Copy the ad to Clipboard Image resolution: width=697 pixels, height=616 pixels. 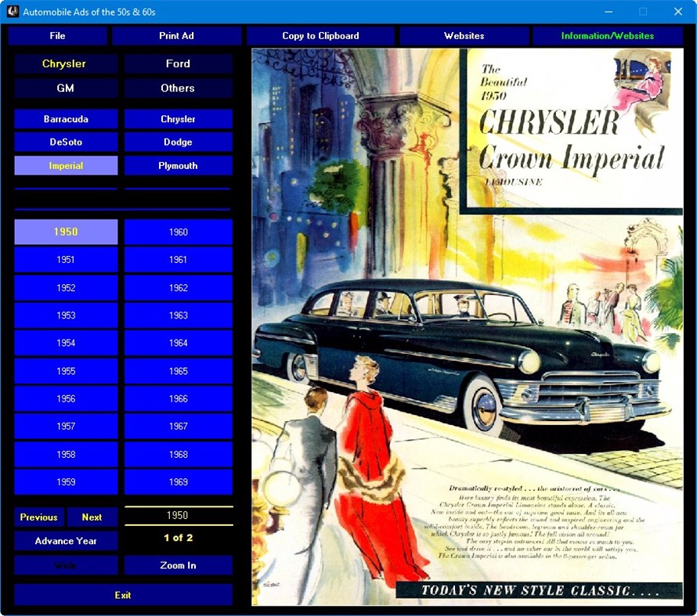320,35
